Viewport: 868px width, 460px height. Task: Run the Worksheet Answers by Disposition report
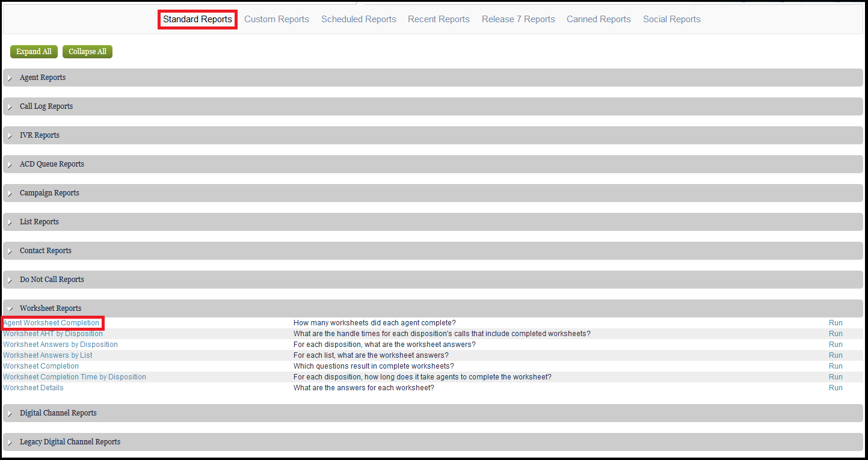click(836, 345)
